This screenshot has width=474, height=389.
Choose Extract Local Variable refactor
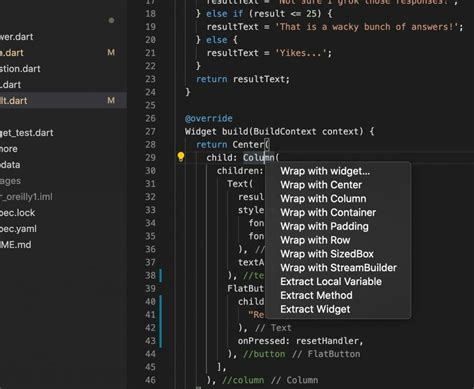(331, 282)
